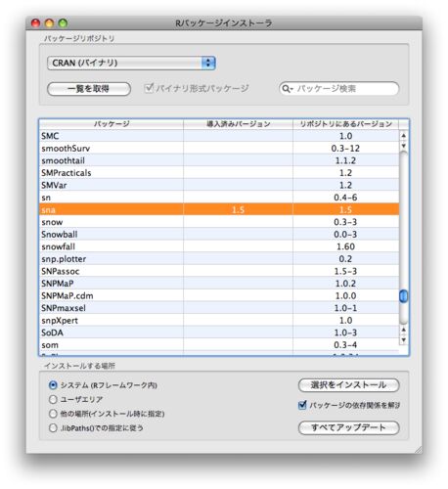This screenshot has width=448, height=489.
Task: Select the sn package row
Action: click(219, 198)
